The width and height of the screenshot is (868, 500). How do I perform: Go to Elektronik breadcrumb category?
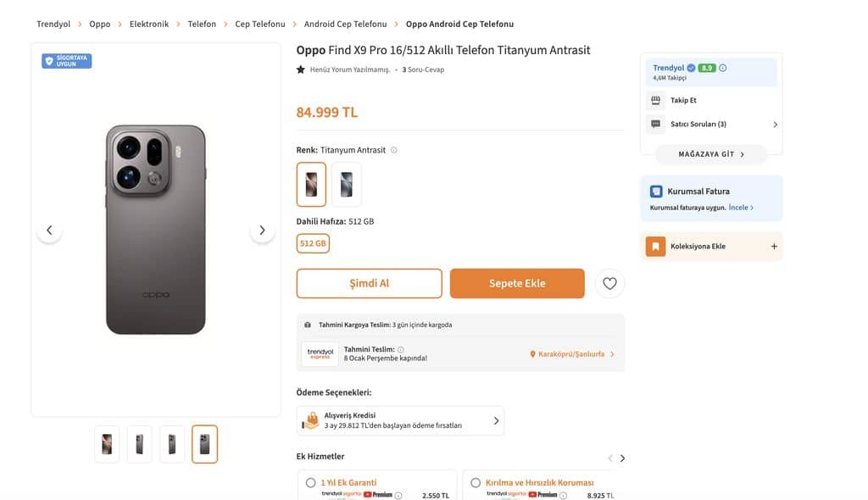149,24
